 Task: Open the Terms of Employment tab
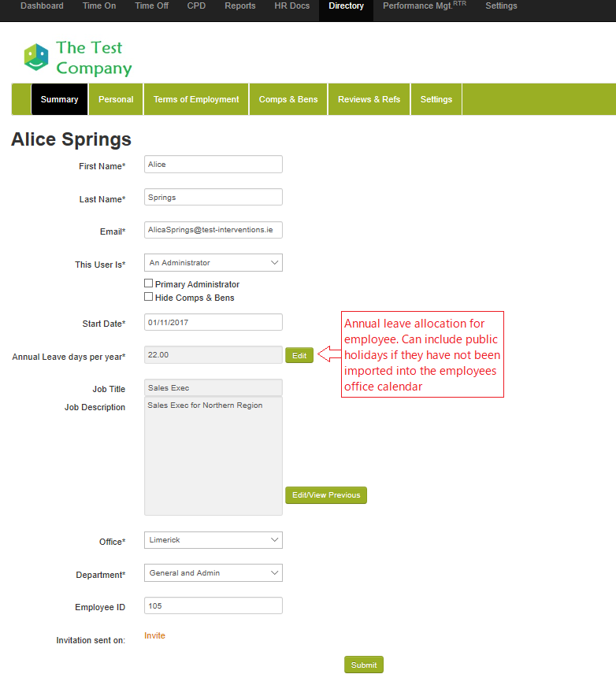tap(196, 99)
